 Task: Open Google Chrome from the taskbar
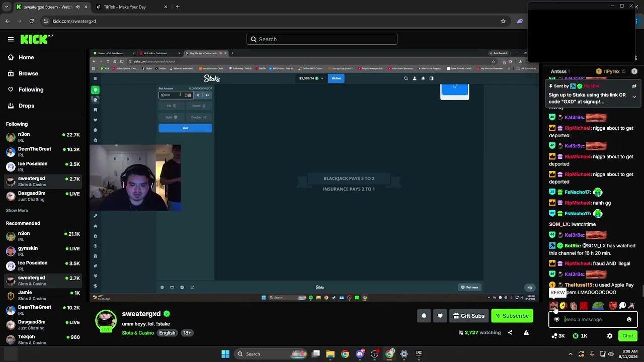click(x=345, y=354)
